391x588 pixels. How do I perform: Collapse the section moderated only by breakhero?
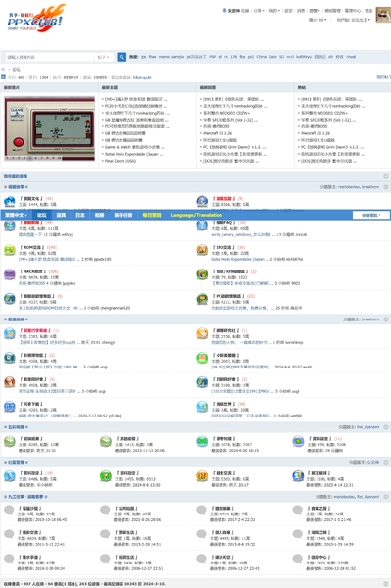[386, 319]
